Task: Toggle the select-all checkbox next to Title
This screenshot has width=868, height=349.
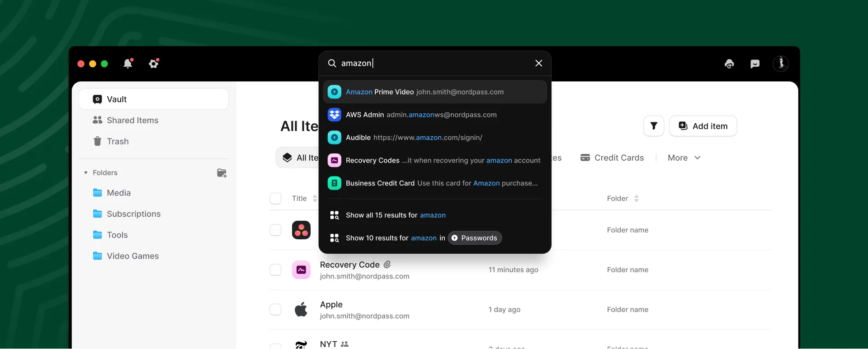Action: tap(275, 199)
